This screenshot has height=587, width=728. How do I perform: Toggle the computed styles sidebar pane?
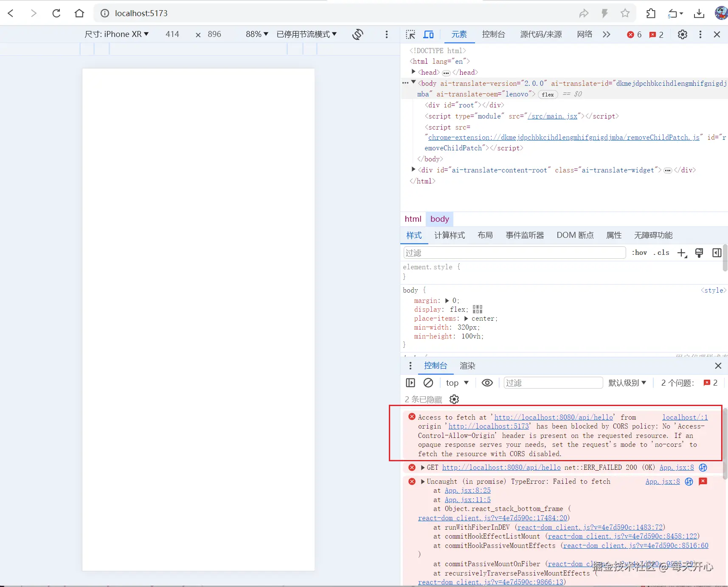click(717, 253)
